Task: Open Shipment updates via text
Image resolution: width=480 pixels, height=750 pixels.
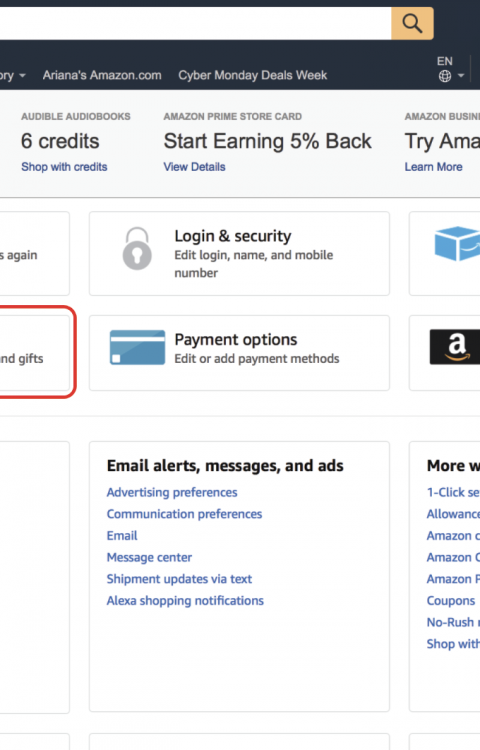Action: pos(179,579)
